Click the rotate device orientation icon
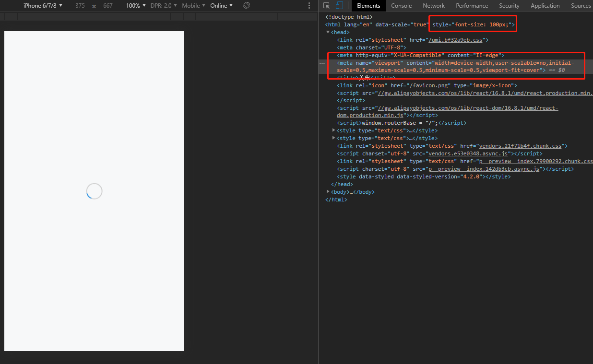 (247, 5)
